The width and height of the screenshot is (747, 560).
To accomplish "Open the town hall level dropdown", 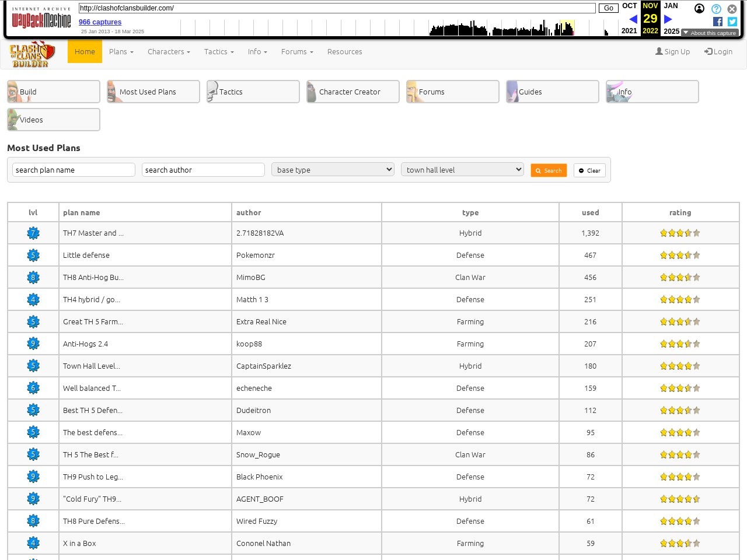I will (x=463, y=170).
